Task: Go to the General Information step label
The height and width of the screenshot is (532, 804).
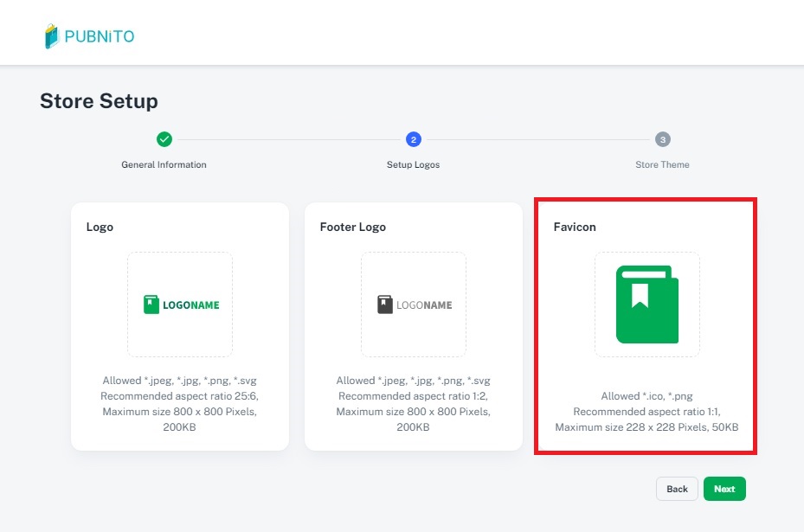Action: tap(164, 164)
